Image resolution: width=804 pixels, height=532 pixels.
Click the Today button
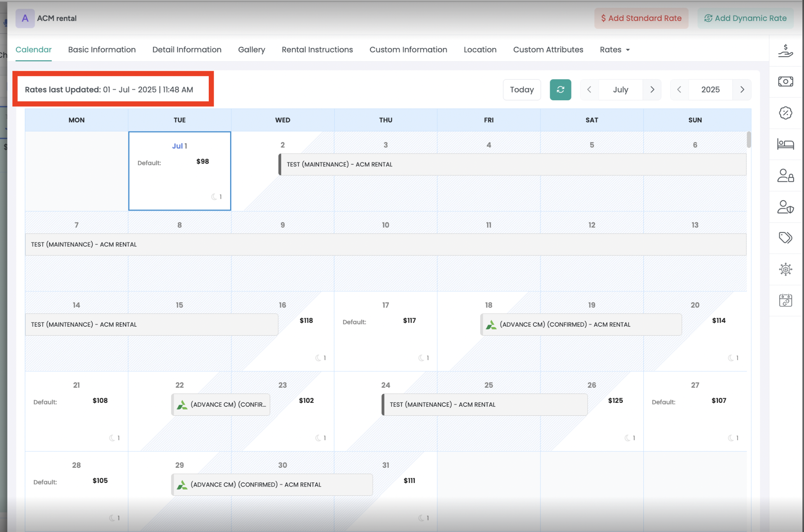[x=522, y=90]
